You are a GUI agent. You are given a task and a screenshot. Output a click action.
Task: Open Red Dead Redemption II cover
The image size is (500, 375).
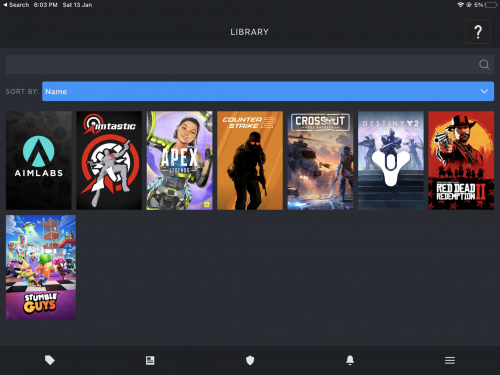pyautogui.click(x=461, y=160)
